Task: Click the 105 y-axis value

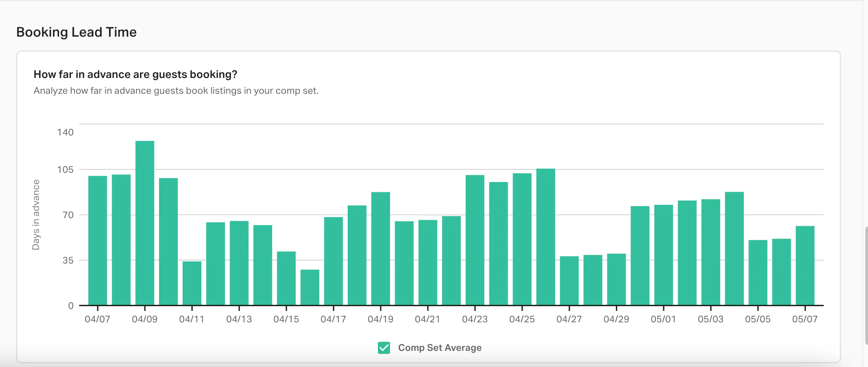Action: coord(65,169)
